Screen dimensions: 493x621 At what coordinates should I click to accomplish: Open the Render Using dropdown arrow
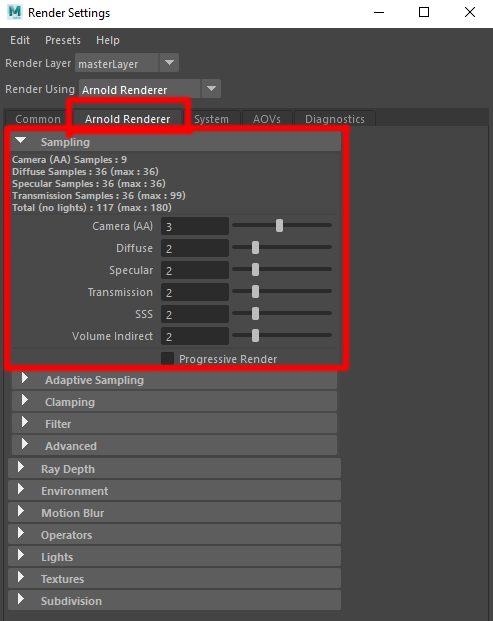pos(211,89)
